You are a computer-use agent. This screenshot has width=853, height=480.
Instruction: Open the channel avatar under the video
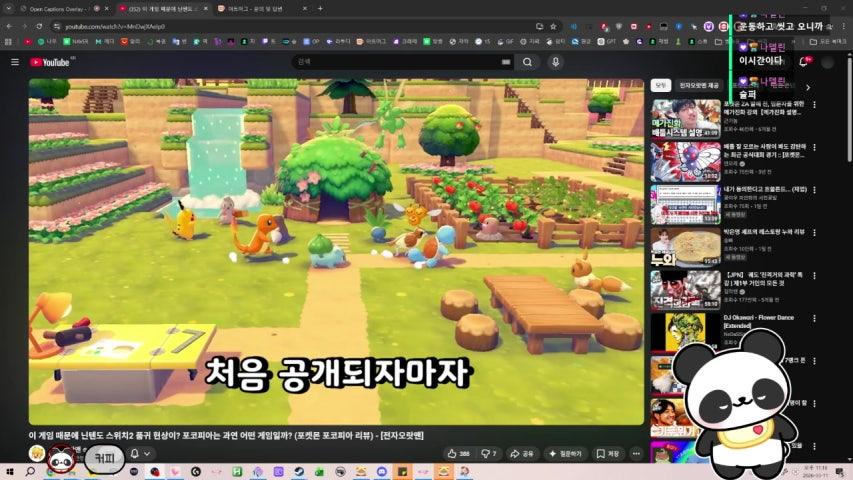point(36,453)
